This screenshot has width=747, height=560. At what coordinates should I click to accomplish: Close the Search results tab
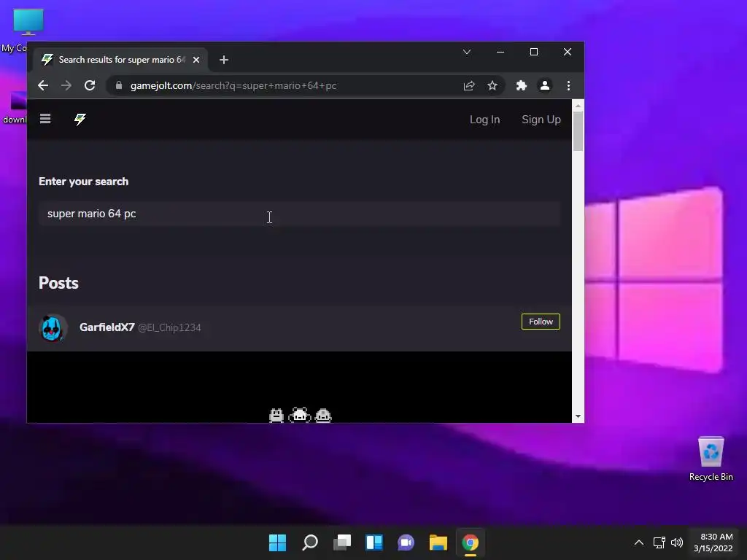click(196, 60)
